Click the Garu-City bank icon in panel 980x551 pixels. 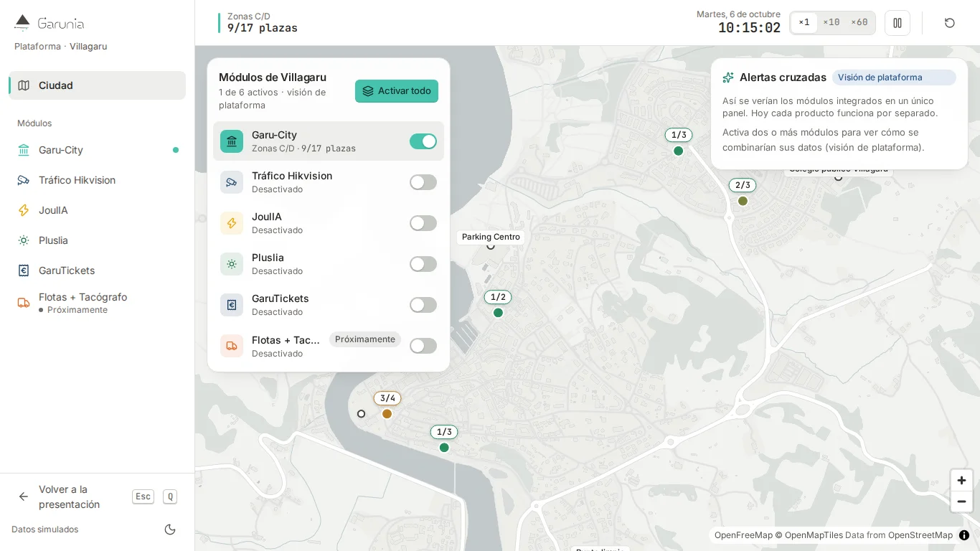click(x=232, y=141)
